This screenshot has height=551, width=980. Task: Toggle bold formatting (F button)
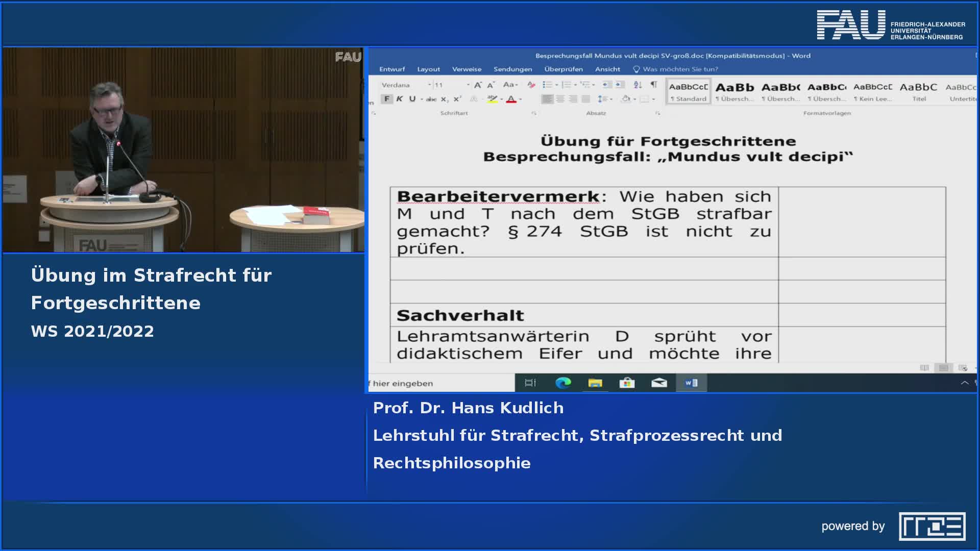tap(387, 99)
